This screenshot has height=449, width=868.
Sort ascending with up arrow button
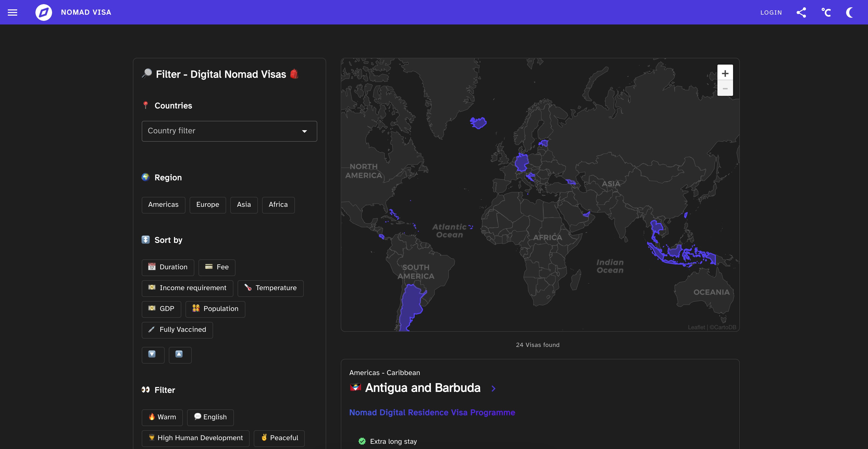coord(179,355)
